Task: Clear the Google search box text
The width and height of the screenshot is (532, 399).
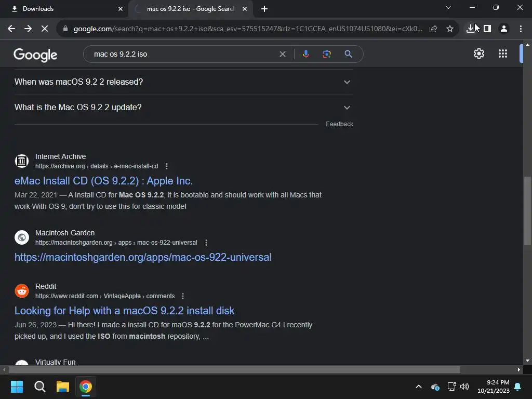Action: [x=282, y=54]
